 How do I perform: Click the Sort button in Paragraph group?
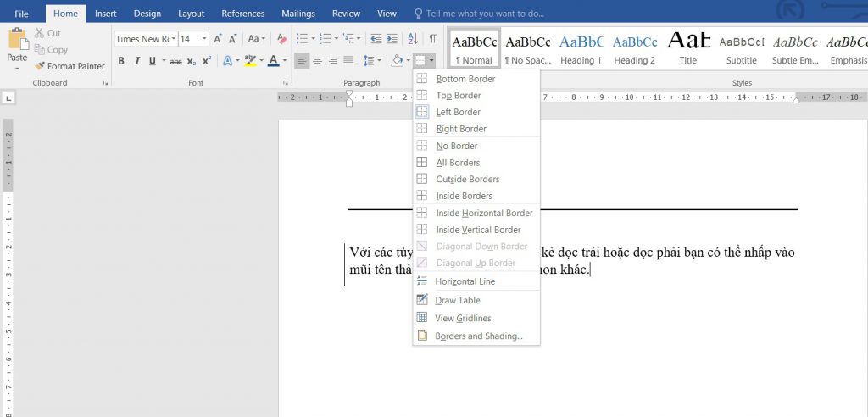point(413,39)
